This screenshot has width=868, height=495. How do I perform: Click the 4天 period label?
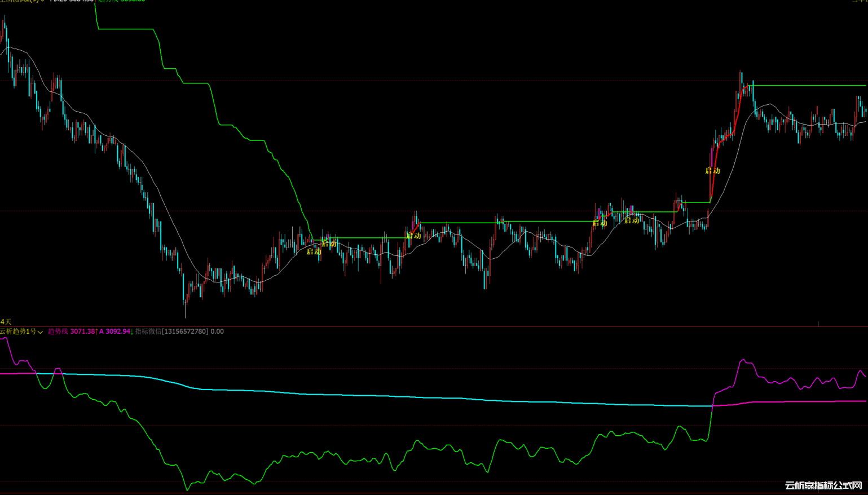click(6, 321)
